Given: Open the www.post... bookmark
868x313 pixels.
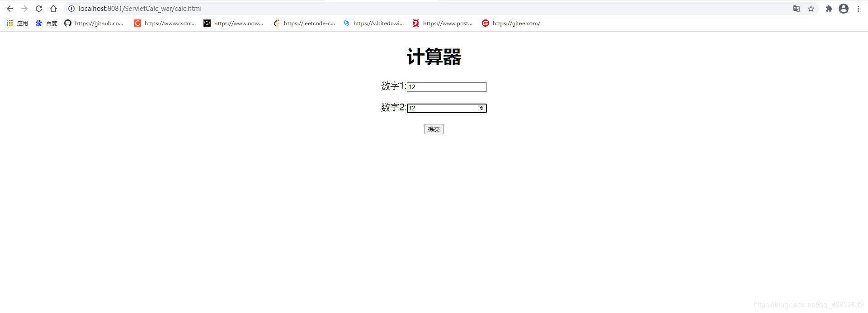Looking at the screenshot, I should coord(443,23).
